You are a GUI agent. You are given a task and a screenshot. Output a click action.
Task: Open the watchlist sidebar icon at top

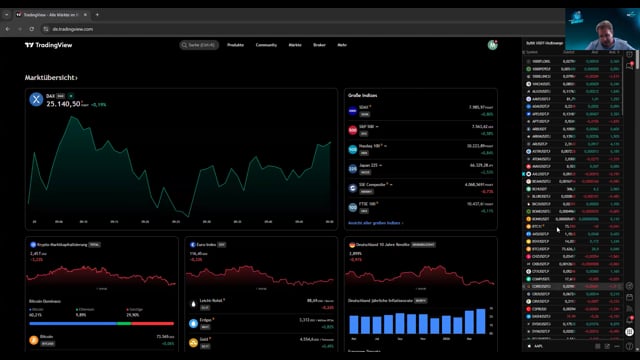[x=630, y=54]
